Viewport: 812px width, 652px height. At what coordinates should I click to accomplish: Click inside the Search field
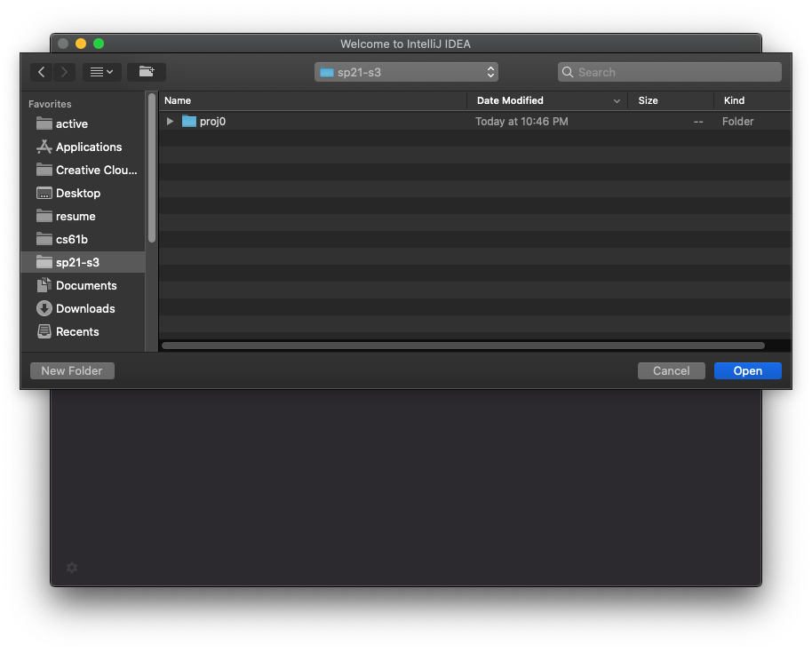click(670, 72)
